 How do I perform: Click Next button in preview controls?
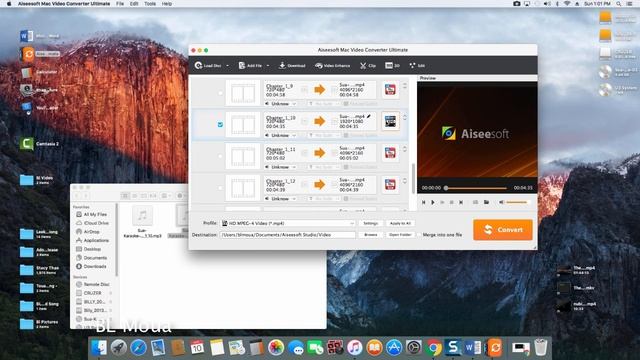pyautogui.click(x=461, y=202)
